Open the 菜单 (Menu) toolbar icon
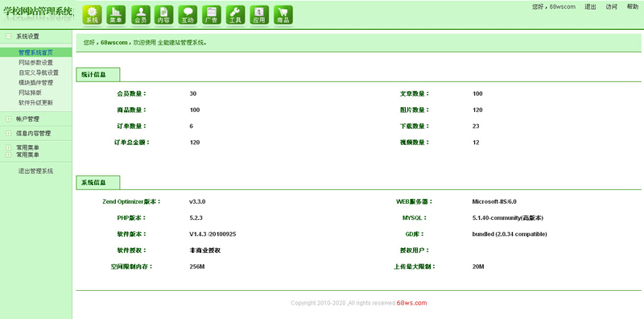Image resolution: width=644 pixels, height=319 pixels. (116, 15)
